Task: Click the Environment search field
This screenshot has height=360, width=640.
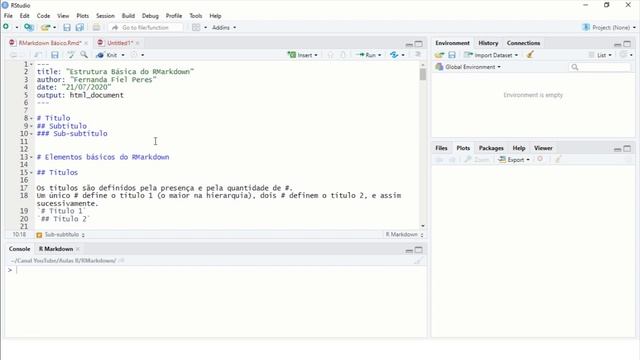Action: tap(600, 67)
